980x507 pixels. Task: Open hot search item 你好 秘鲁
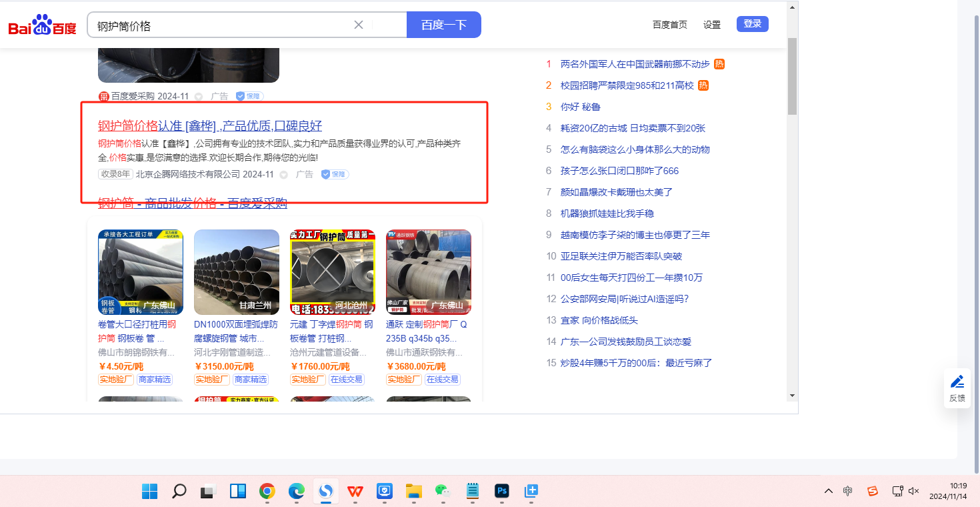click(x=581, y=107)
